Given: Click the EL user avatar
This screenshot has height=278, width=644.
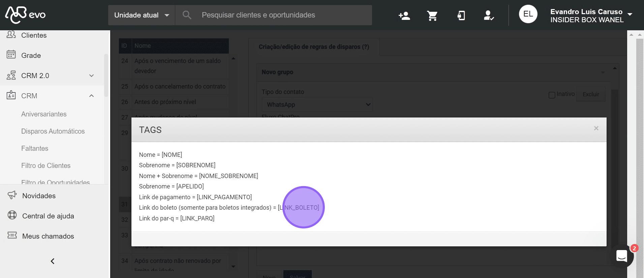Looking at the screenshot, I should (x=528, y=14).
